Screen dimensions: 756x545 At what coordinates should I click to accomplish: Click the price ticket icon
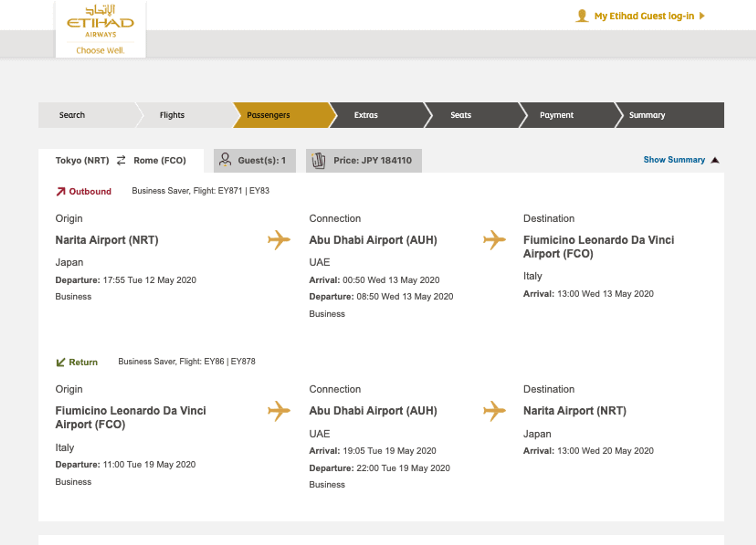318,160
